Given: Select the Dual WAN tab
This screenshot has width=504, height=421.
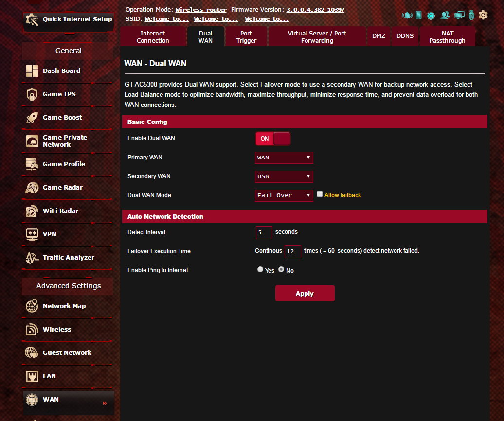Looking at the screenshot, I should coord(206,37).
